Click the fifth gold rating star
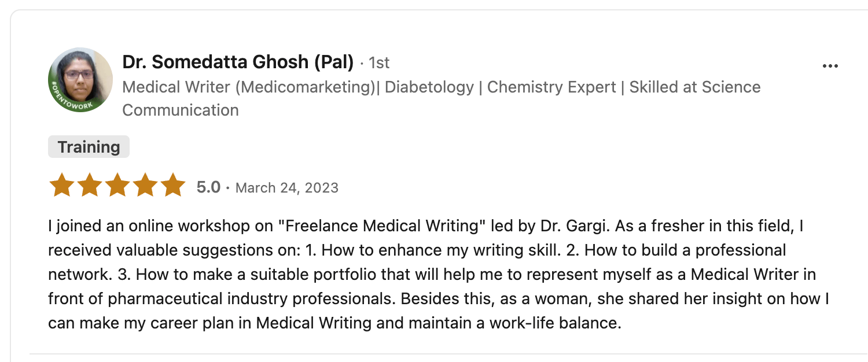 pyautogui.click(x=172, y=186)
